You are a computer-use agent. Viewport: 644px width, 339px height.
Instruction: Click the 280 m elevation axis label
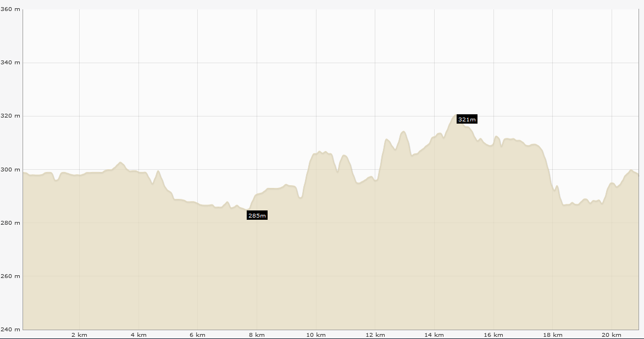[10, 223]
